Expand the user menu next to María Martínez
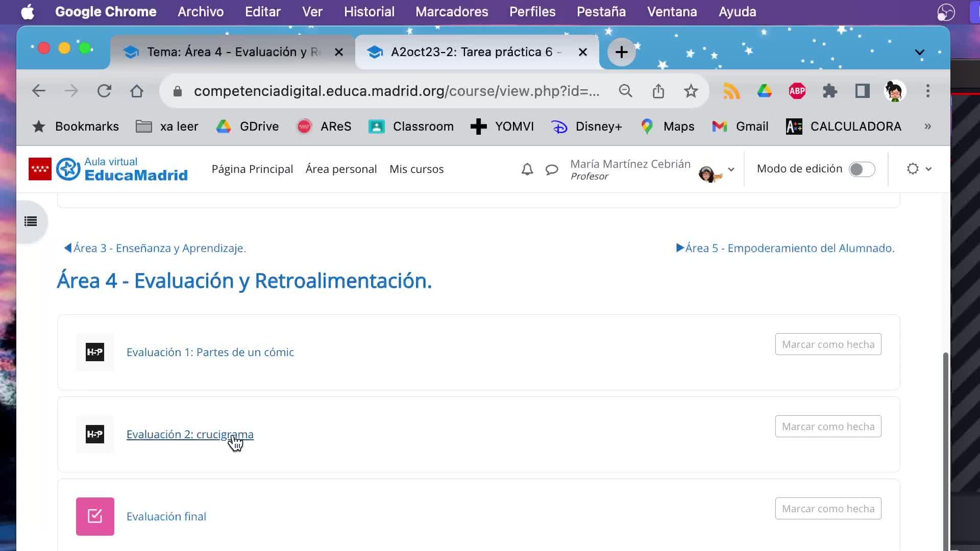Screen dimensions: 980x551 pyautogui.click(x=731, y=169)
